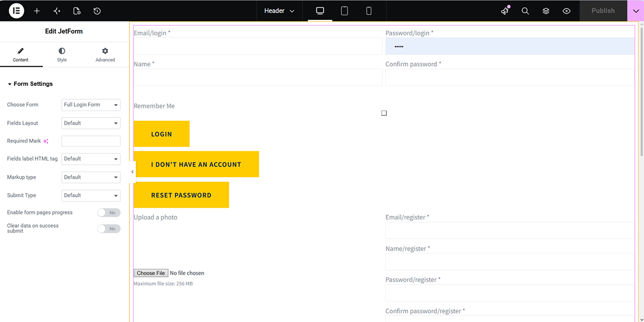Click the pencil icon on Content tab

click(20, 51)
